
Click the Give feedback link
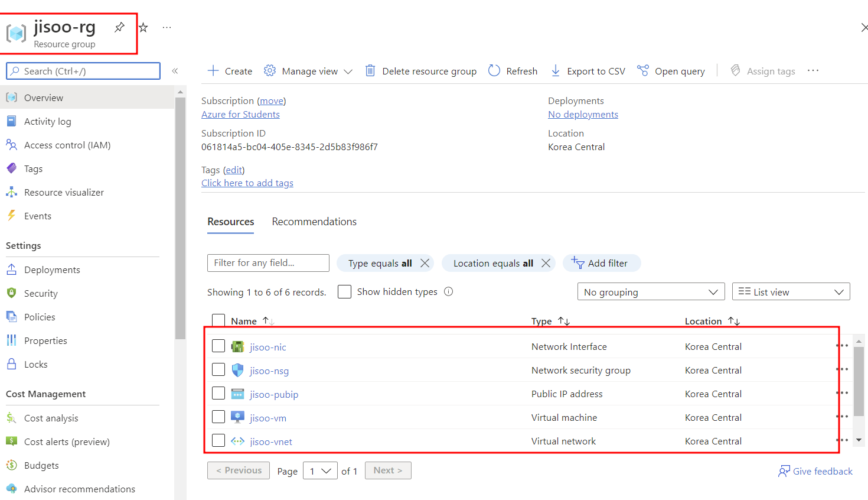(815, 471)
